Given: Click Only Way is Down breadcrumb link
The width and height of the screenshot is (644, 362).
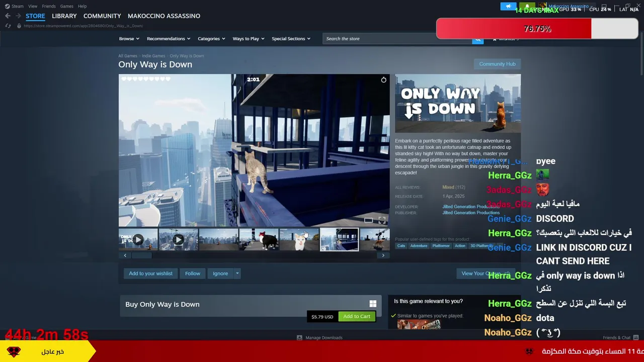Looking at the screenshot, I should tap(187, 56).
